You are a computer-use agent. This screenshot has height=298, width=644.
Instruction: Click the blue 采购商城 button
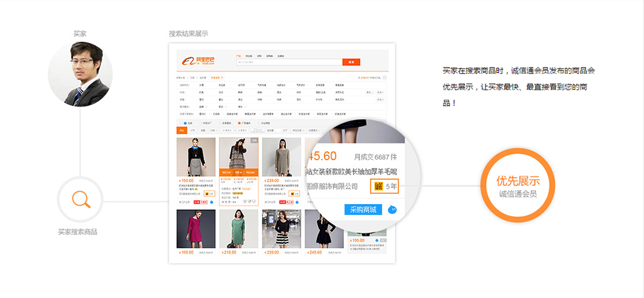[363, 209]
